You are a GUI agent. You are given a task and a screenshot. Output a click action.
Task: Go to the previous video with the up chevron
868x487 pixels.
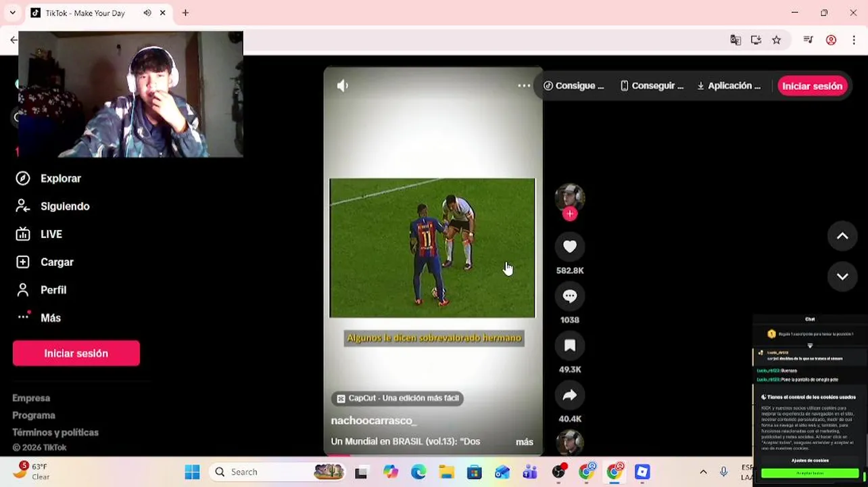point(842,236)
